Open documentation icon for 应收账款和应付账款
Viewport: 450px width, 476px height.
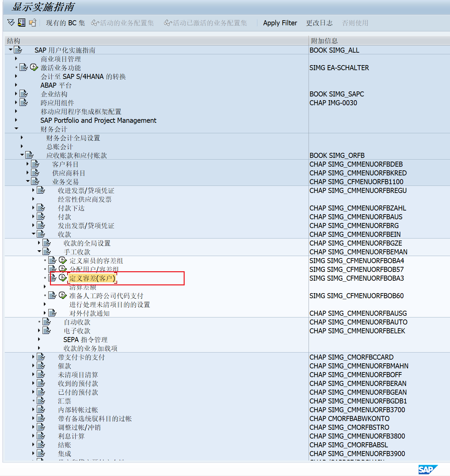29,155
